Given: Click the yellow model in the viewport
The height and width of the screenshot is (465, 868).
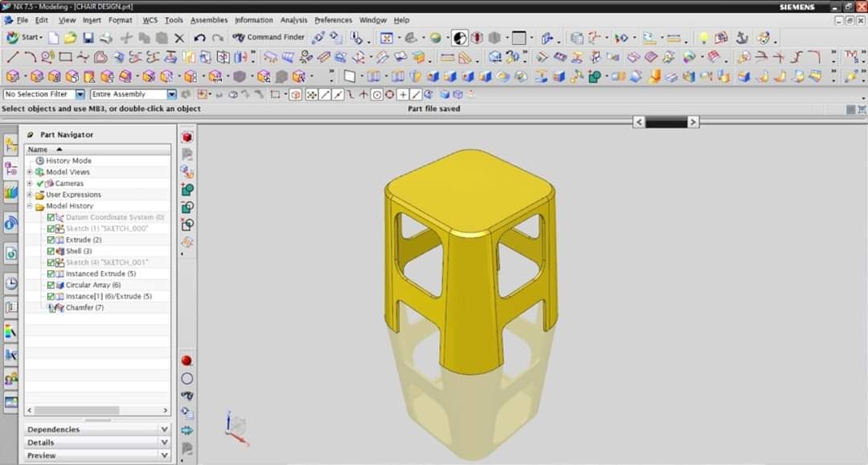Looking at the screenshot, I should (470, 261).
